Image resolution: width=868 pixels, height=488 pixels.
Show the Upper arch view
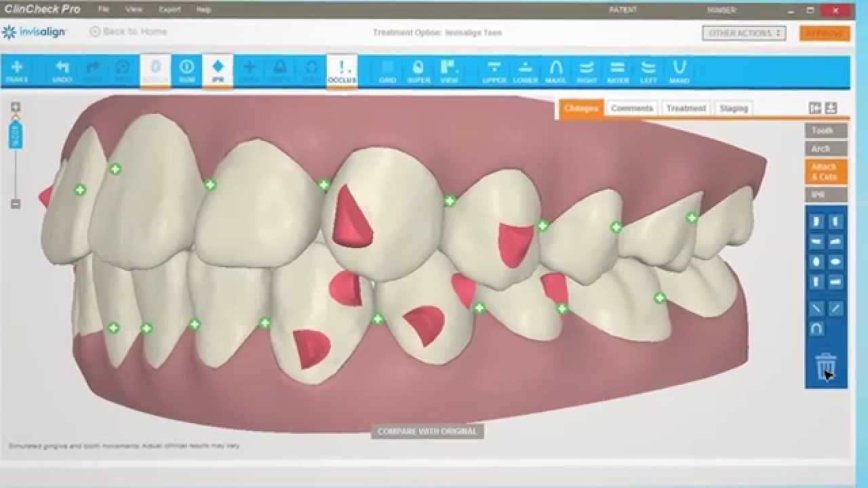(494, 71)
